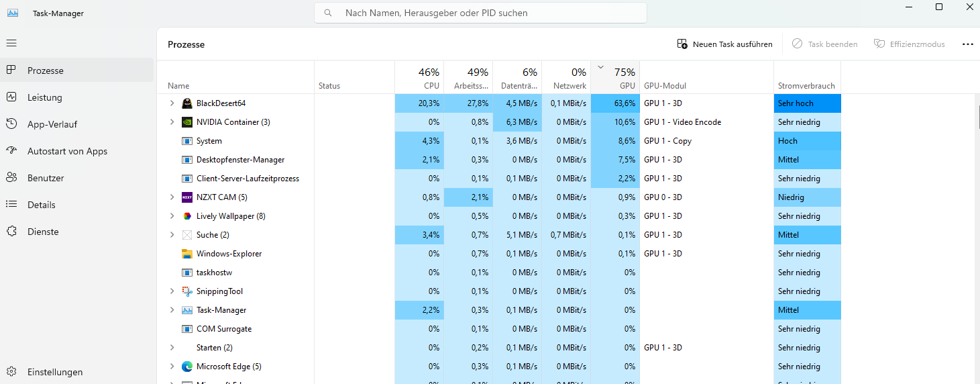Expand the Microsoft Edge (5) group
The height and width of the screenshot is (384, 980).
(172, 367)
